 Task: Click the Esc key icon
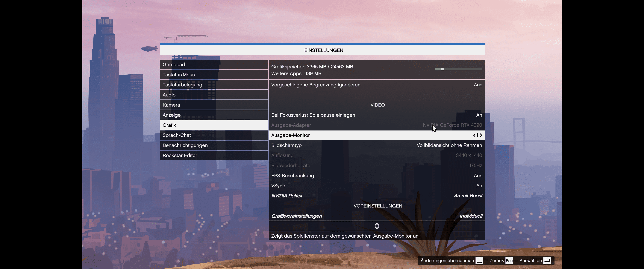pos(509,261)
